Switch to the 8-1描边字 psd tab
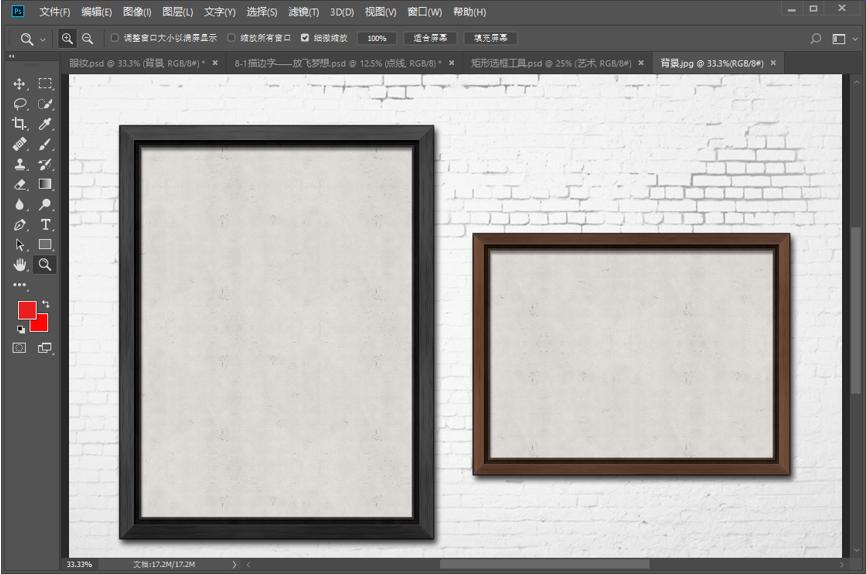866x574 pixels. tap(337, 64)
